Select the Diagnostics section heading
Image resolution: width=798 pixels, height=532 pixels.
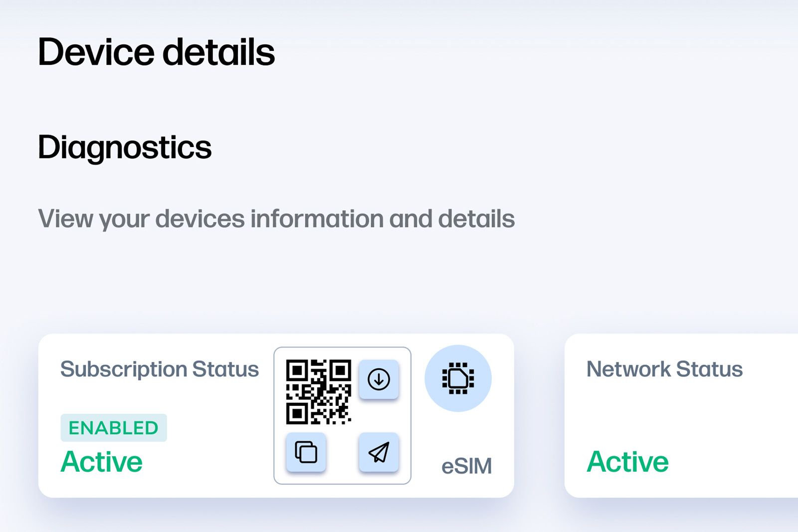tap(125, 148)
